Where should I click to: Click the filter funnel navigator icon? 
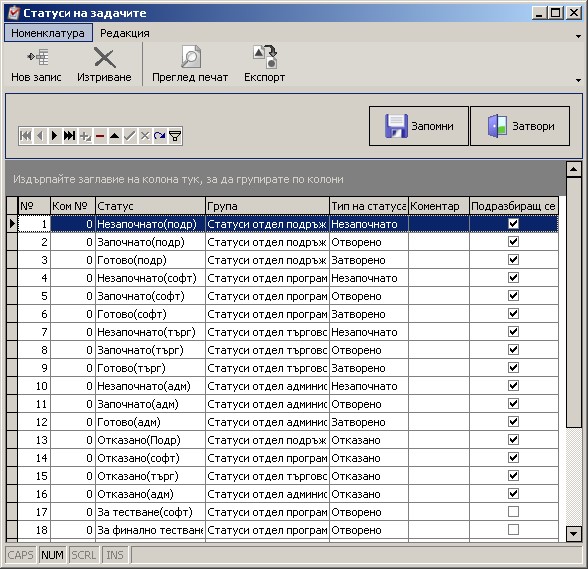175,136
